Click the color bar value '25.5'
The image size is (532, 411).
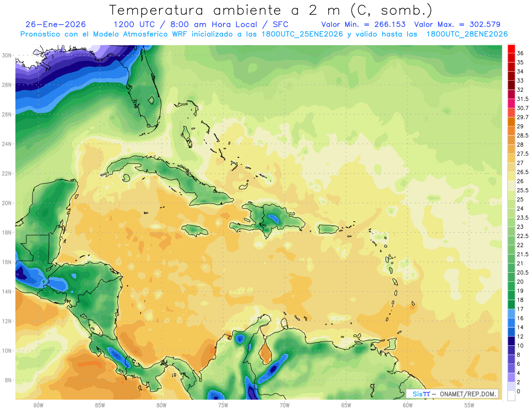(522, 190)
